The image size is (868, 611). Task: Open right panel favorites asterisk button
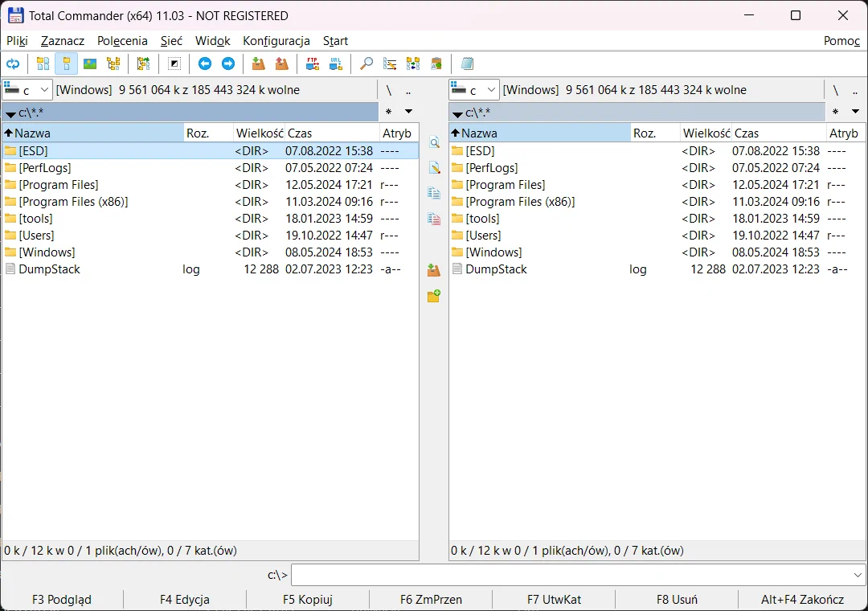click(835, 111)
